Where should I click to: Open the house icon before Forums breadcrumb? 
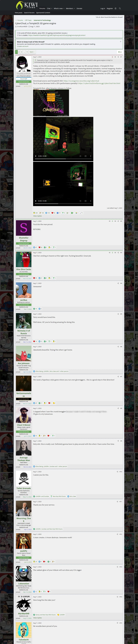pos(16,20)
